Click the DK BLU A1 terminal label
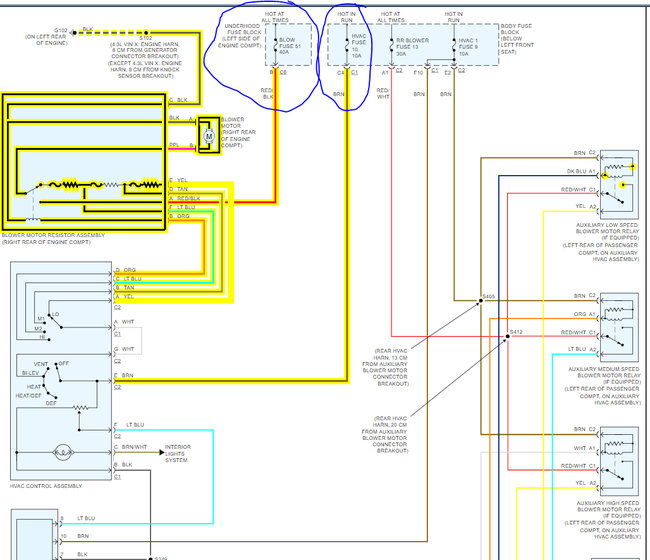 pos(581,171)
